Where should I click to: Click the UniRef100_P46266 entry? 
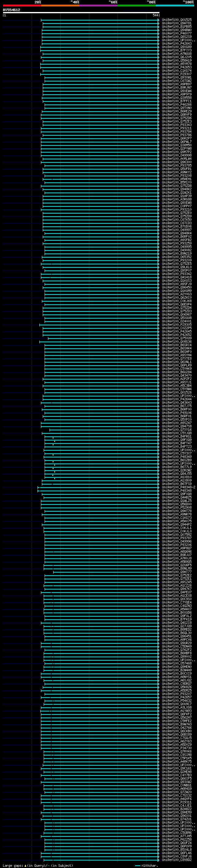177,104
